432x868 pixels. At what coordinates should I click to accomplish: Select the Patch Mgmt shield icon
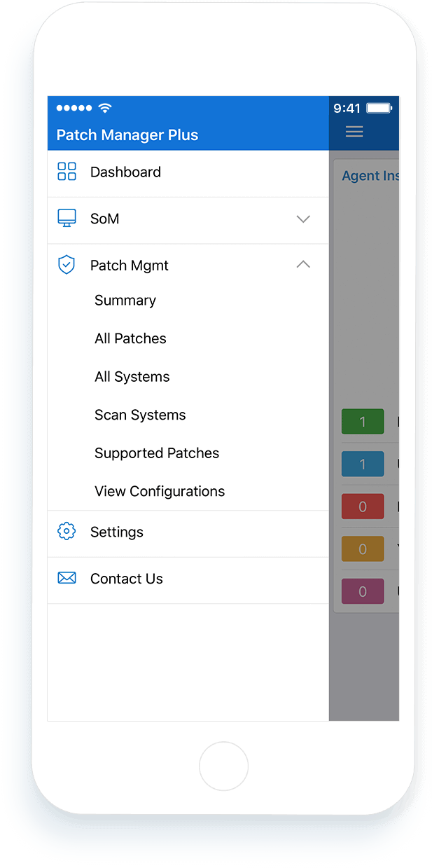(x=66, y=264)
